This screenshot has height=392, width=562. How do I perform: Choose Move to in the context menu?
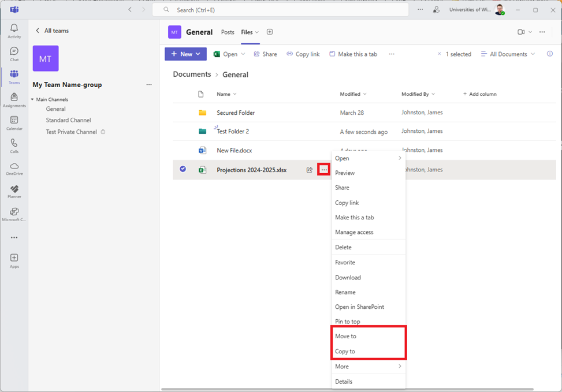[x=346, y=336]
